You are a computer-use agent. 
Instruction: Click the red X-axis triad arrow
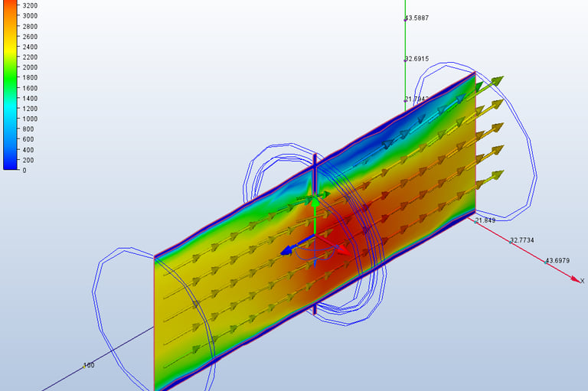[334, 245]
